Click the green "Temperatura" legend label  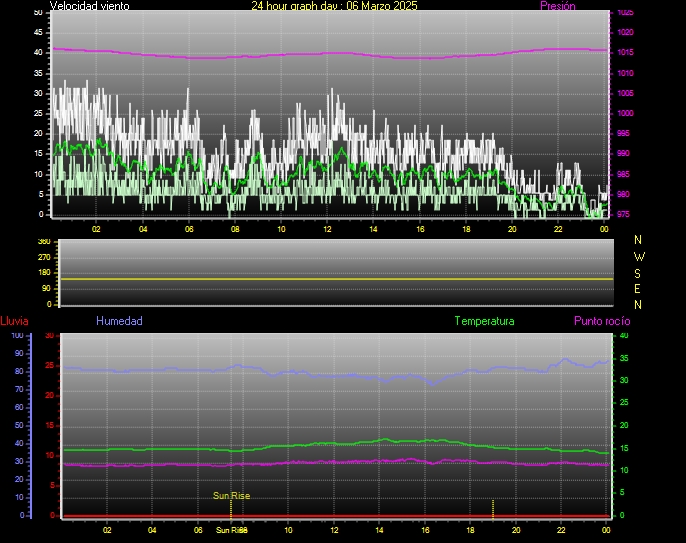tap(484, 321)
